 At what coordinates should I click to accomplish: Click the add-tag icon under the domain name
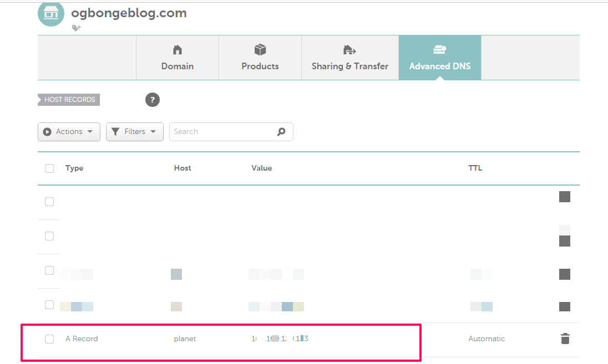[x=77, y=28]
